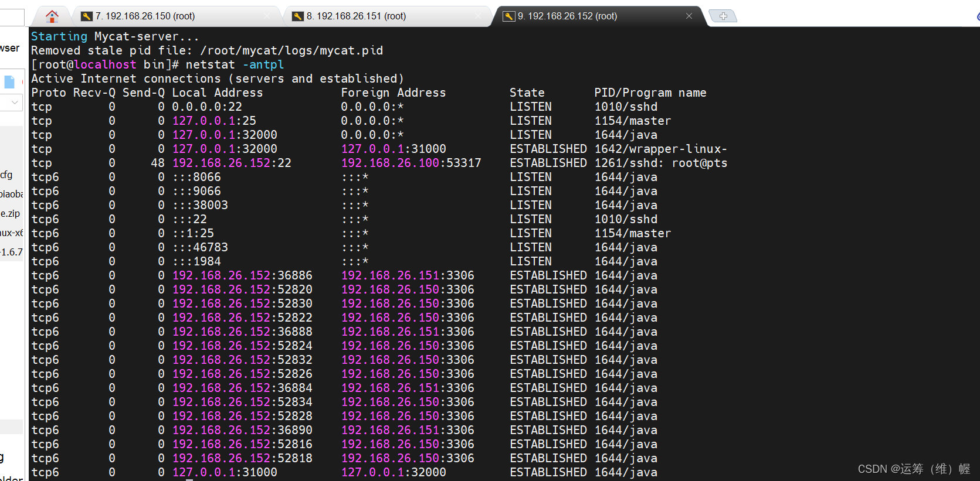Click 'Starting Mycat-server...' line
Screen dimensions: 980x481
(115, 36)
